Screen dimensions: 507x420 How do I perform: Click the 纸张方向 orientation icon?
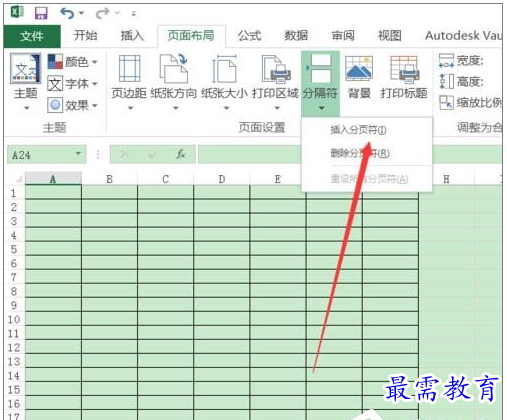174,69
